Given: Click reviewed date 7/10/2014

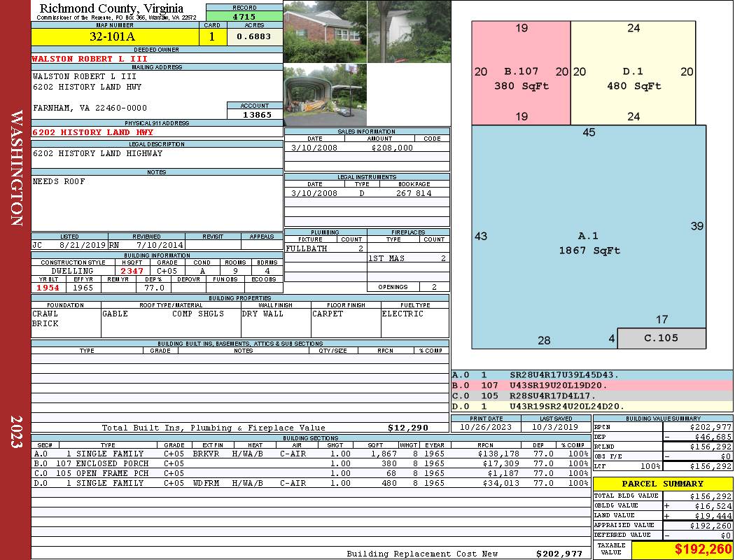Looking at the screenshot, I should [x=160, y=245].
